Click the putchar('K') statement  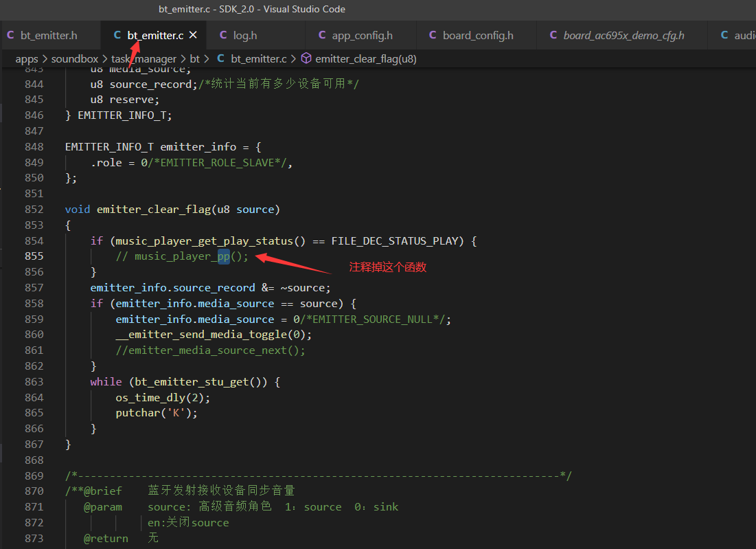pyautogui.click(x=157, y=413)
